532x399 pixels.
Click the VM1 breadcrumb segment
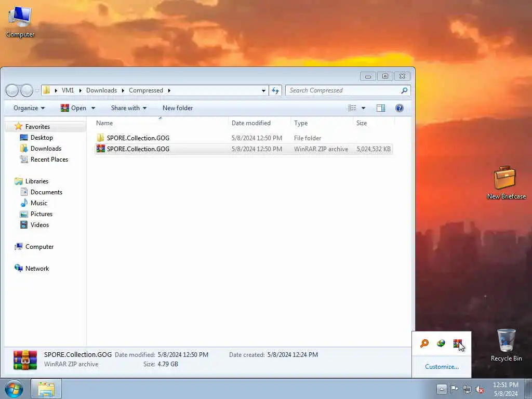68,90
